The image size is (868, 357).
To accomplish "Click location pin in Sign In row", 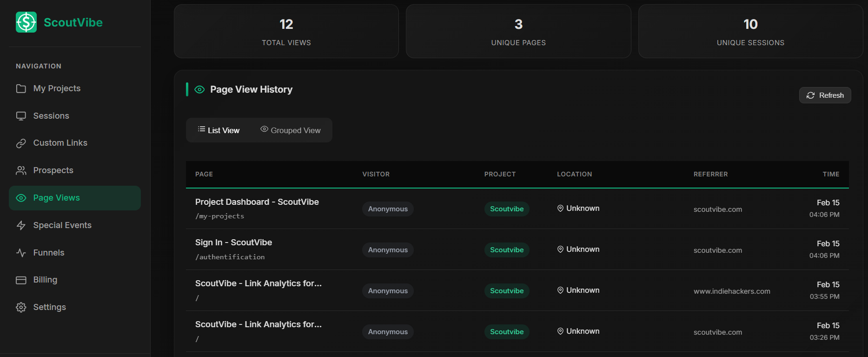I will tap(560, 249).
